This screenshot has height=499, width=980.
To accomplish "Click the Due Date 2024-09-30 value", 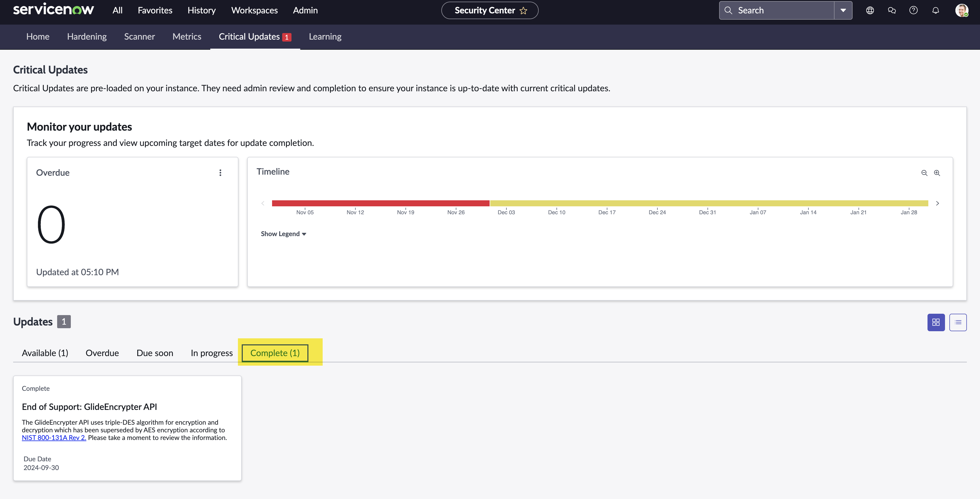I will 41,468.
